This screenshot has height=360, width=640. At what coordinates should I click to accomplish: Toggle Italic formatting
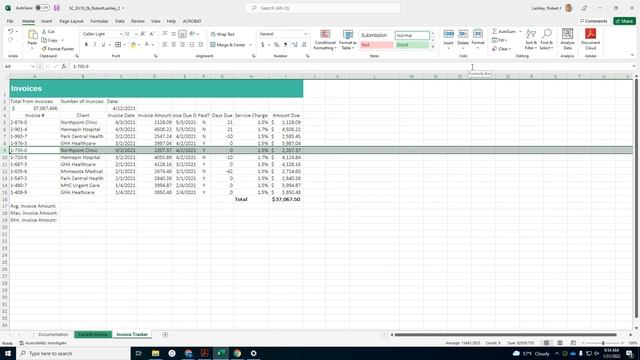[95, 44]
